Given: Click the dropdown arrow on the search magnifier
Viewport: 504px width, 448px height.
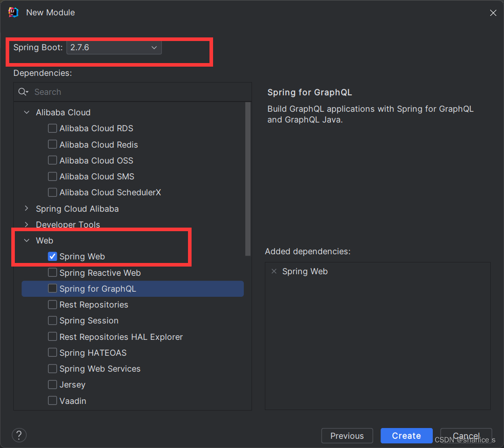Looking at the screenshot, I should pos(27,93).
